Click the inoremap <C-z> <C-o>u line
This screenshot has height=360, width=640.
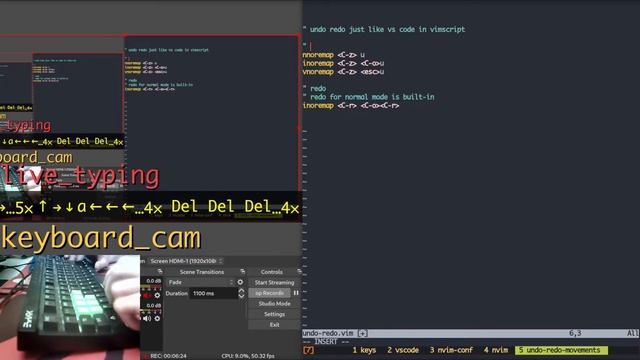pyautogui.click(x=343, y=63)
